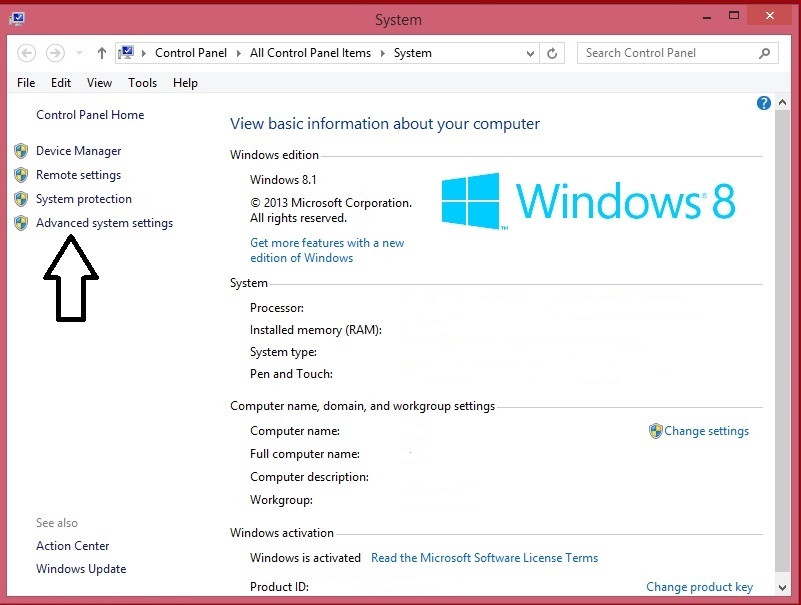This screenshot has width=801, height=605.
Task: Open System protection link
Action: (84, 199)
